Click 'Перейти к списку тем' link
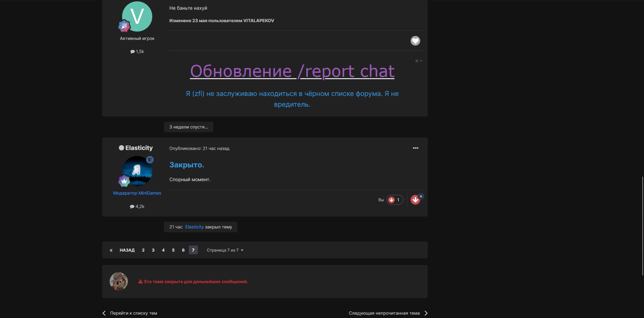 133,313
